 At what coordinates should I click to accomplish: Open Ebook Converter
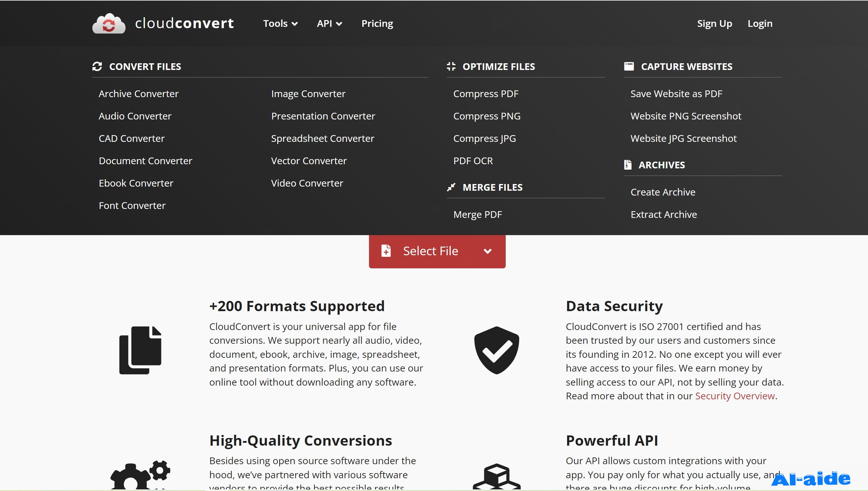pos(136,183)
